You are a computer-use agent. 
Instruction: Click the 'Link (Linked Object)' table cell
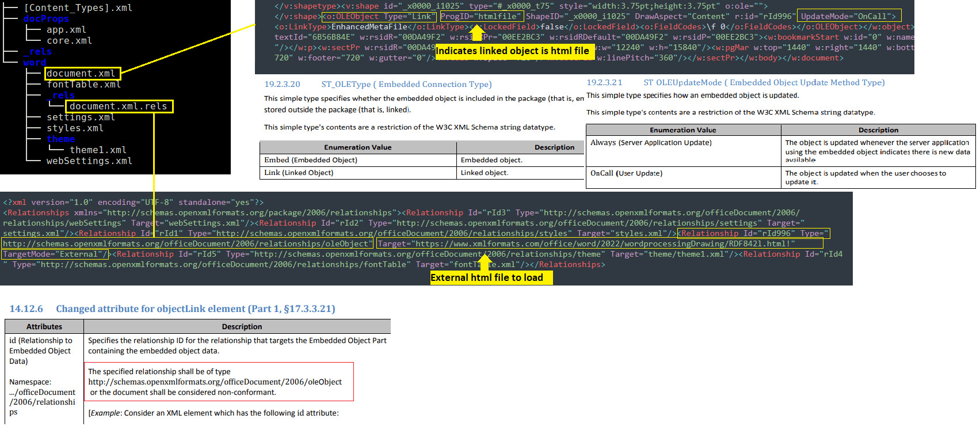299,173
